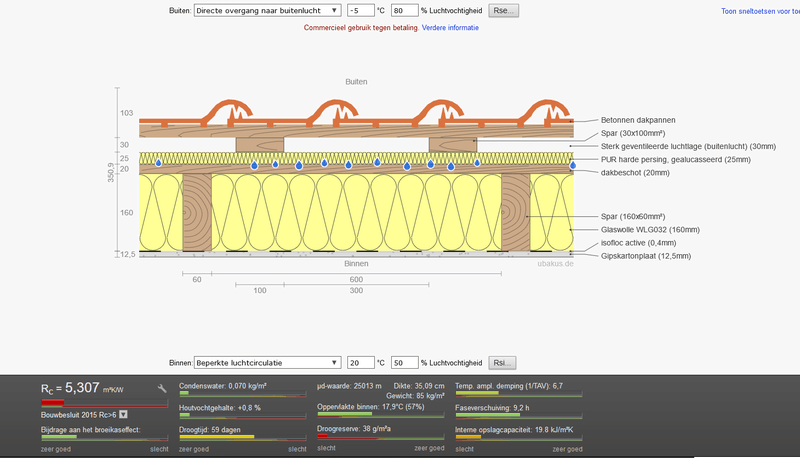Select the Glaswolle WLG032 (160mm) label
The image size is (800, 458).
(x=650, y=230)
